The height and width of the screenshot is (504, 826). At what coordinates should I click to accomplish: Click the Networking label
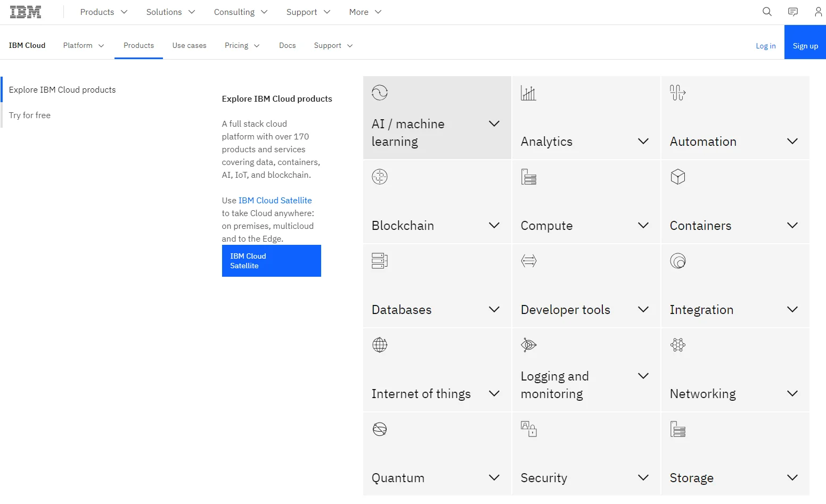click(x=702, y=394)
